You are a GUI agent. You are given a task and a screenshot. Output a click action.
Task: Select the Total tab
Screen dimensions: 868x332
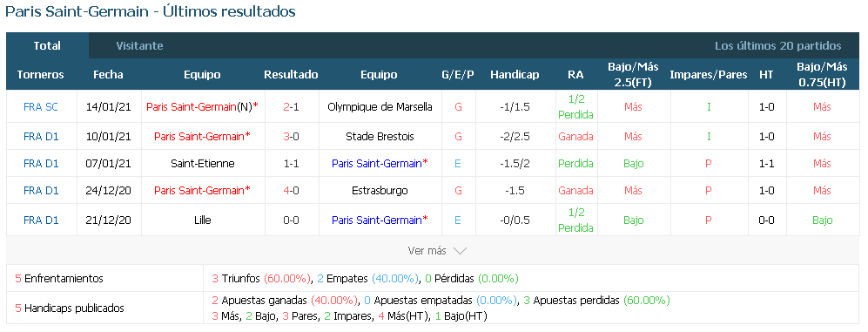[x=47, y=46]
